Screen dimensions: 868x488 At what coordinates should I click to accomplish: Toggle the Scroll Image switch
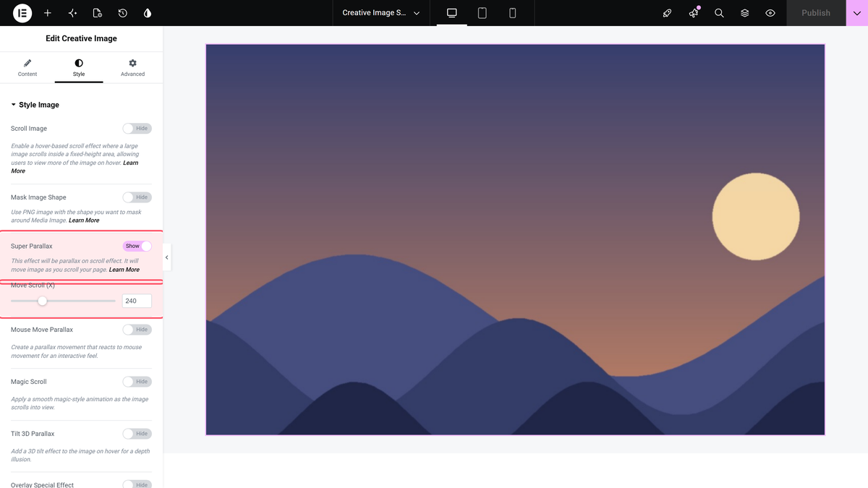point(137,129)
